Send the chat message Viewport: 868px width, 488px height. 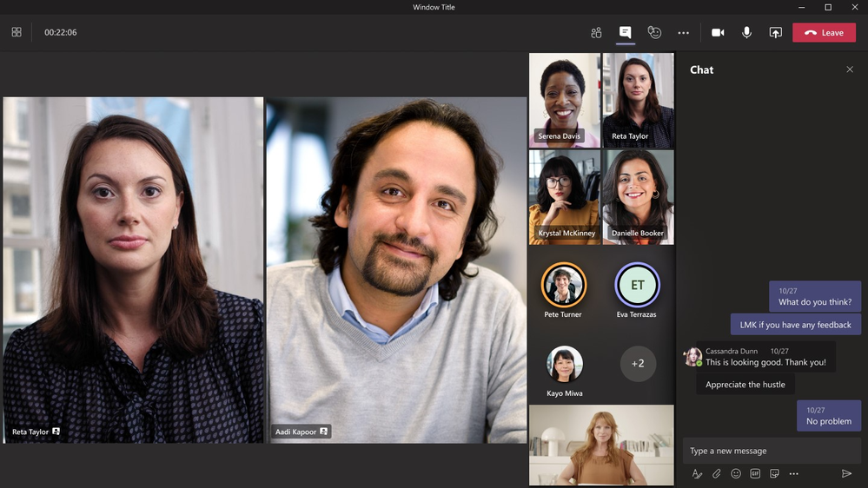pyautogui.click(x=846, y=473)
